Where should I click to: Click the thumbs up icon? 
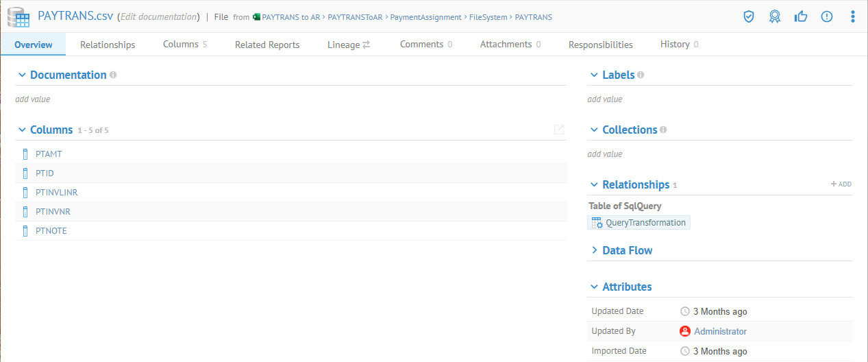[x=801, y=16]
